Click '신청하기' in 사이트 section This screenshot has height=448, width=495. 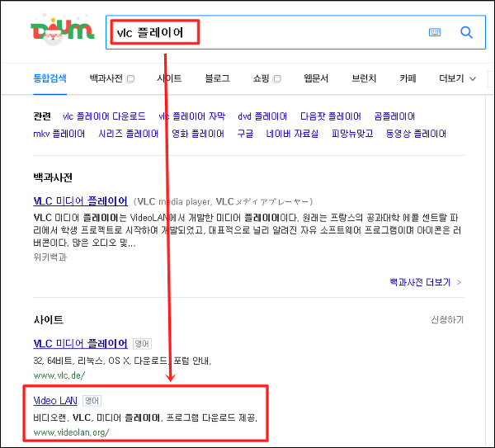point(447,320)
